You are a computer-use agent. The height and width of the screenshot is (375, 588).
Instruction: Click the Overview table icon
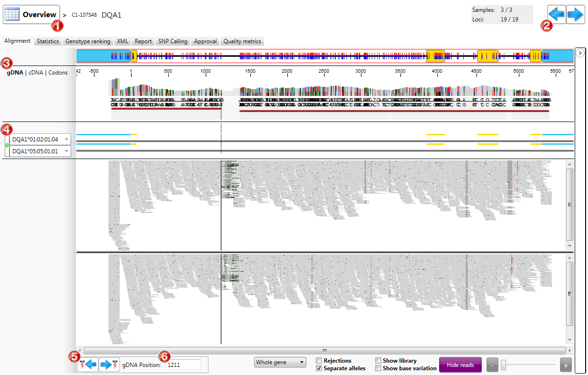11,14
